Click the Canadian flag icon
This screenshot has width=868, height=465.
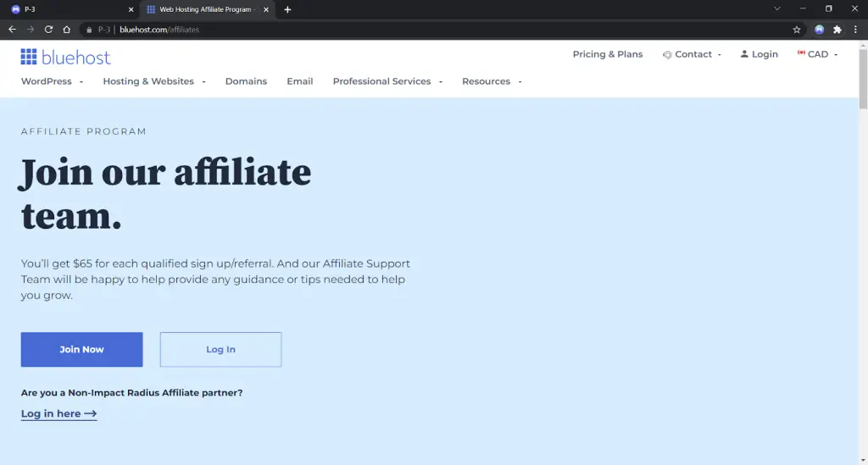[x=801, y=53]
